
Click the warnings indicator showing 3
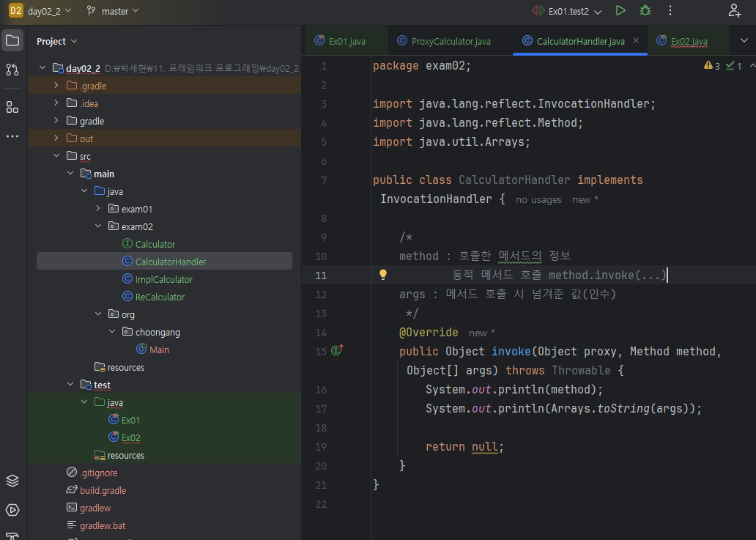(x=711, y=65)
